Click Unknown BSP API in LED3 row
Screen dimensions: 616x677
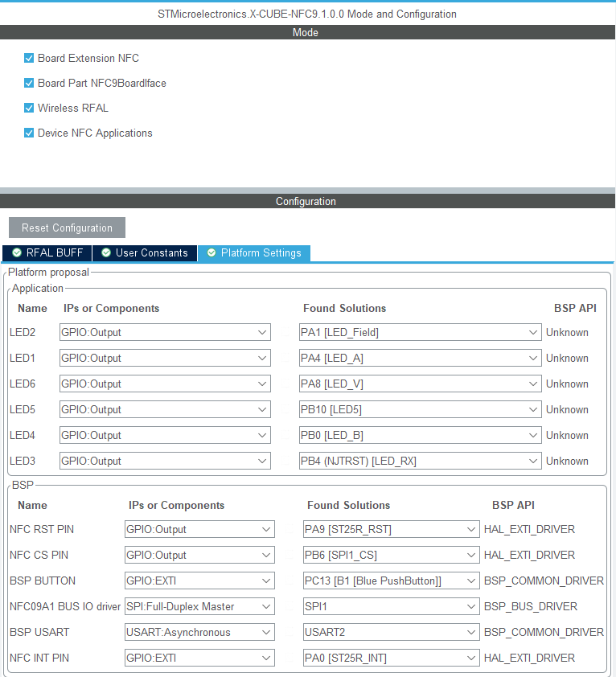(567, 461)
